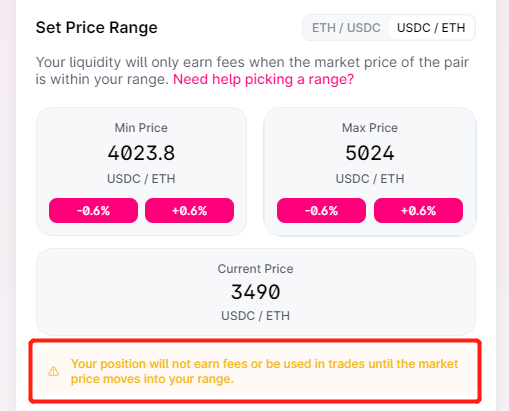This screenshot has height=411, width=509.
Task: Increase Min Price by 0.6%
Action: pyautogui.click(x=189, y=211)
